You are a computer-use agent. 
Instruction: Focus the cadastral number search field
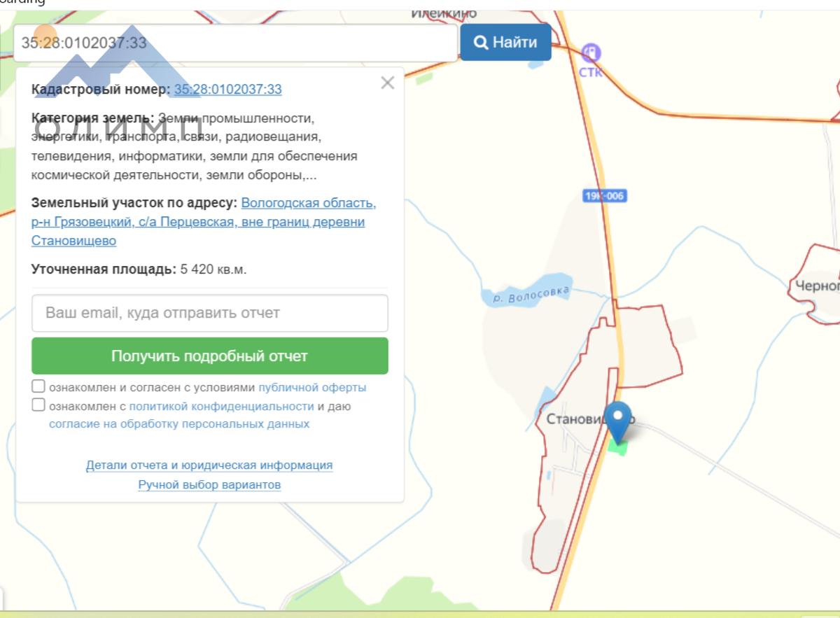coord(235,43)
